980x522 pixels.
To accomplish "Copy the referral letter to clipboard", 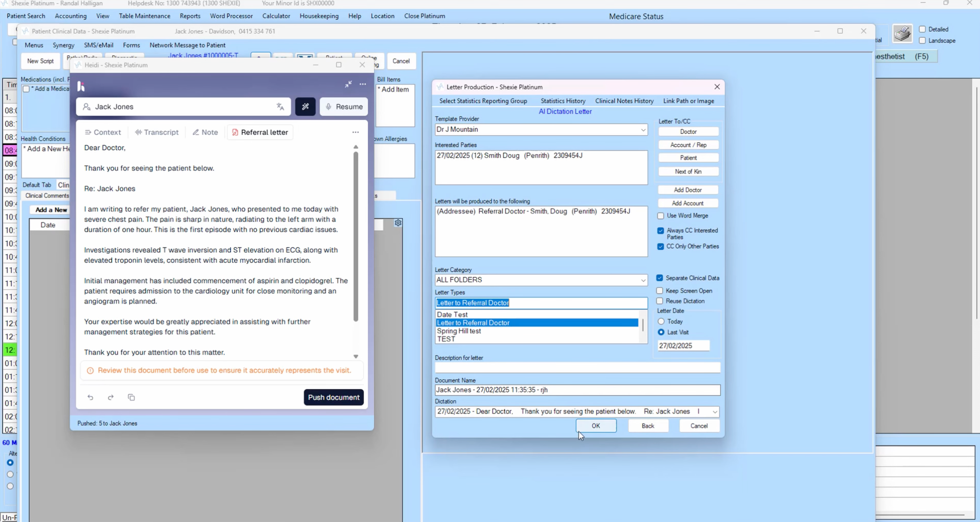I will click(131, 397).
